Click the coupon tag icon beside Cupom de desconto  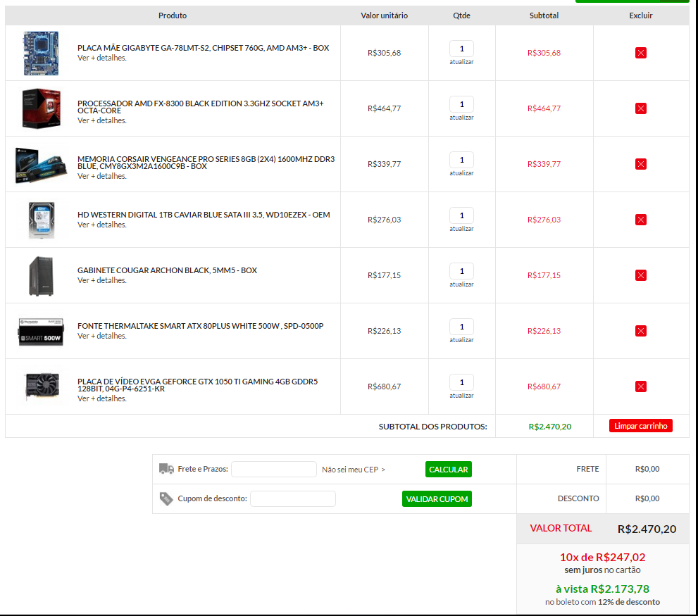[x=166, y=499]
